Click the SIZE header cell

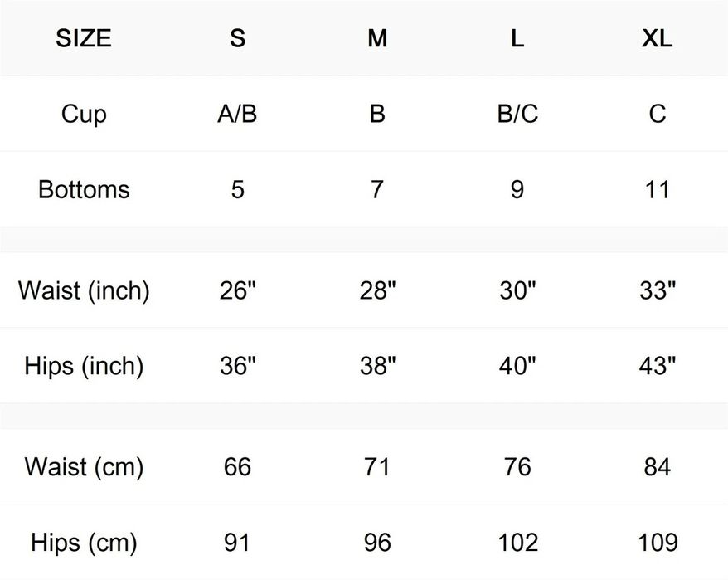pos(84,39)
